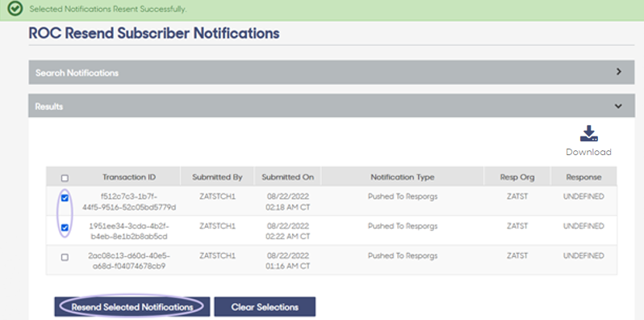644x320 pixels.
Task: Uncheck the 1951ee34 transaction checkbox
Action: [65, 227]
